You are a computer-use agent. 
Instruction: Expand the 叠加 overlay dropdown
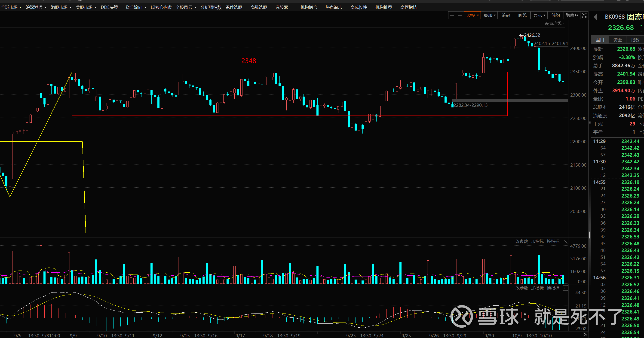pos(489,15)
